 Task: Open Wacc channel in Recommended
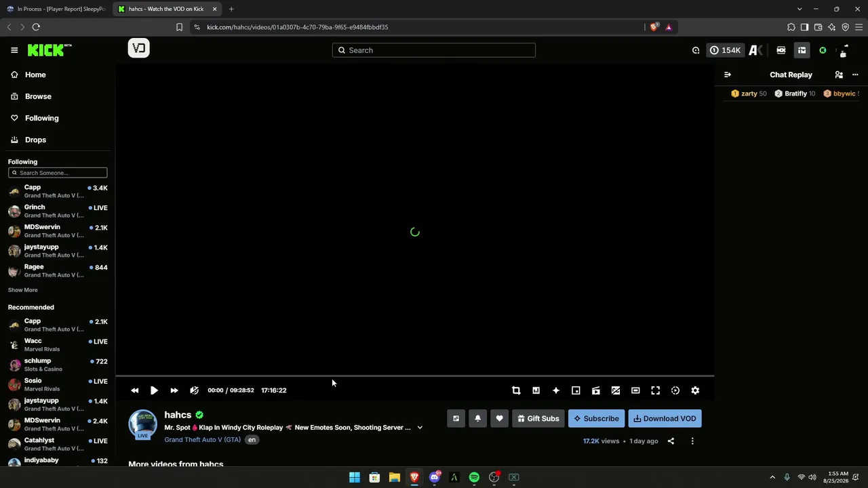pos(58,345)
